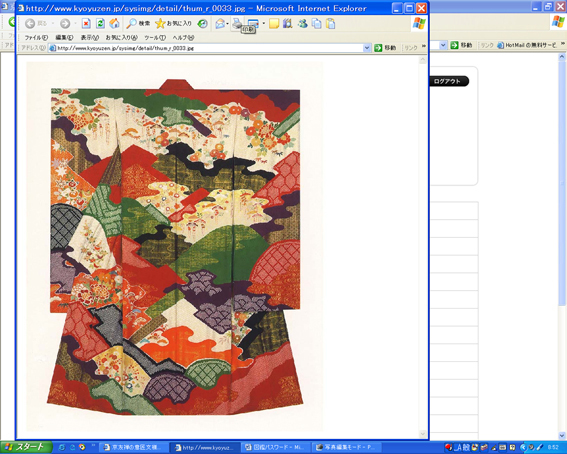Click the Edit page toolbar icon
567x454 pixels.
pos(253,23)
